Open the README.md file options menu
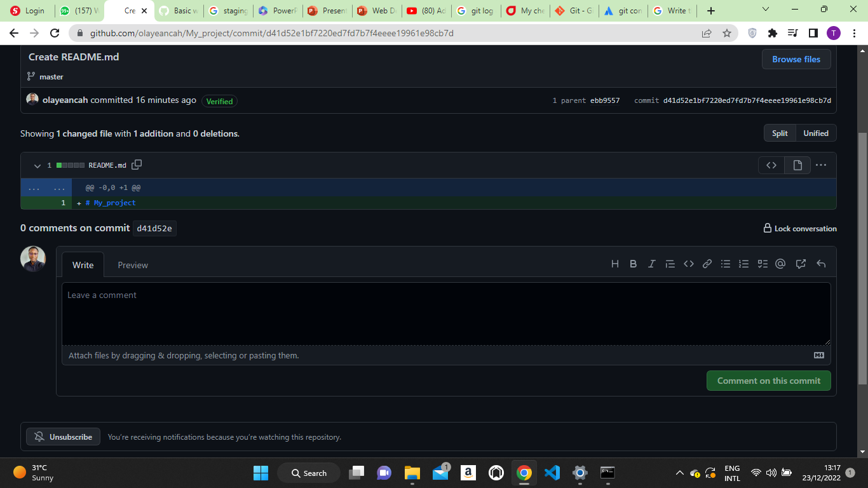This screenshot has height=488, width=868. 821,165
